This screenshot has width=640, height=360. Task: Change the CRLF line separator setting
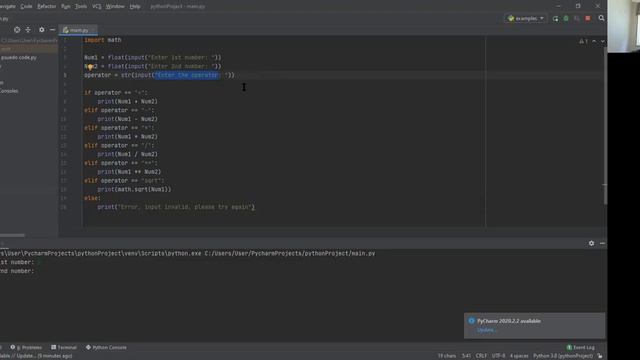click(481, 356)
